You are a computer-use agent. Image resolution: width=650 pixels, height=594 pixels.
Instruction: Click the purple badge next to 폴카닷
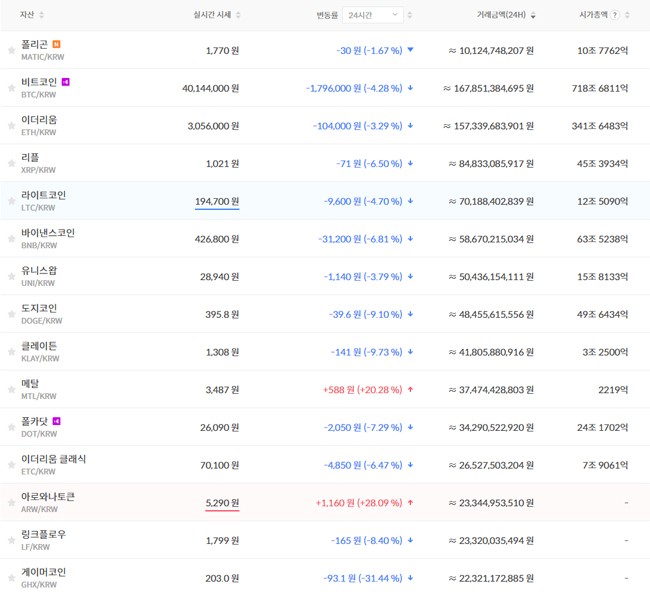click(x=56, y=421)
